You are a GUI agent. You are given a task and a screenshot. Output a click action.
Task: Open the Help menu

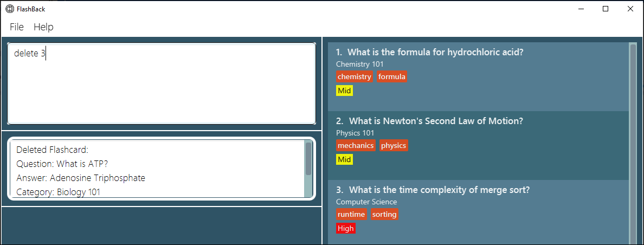pyautogui.click(x=43, y=27)
